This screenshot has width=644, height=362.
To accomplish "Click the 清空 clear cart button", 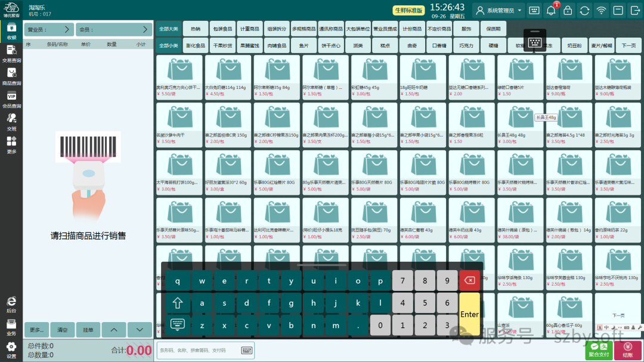I will pyautogui.click(x=63, y=330).
